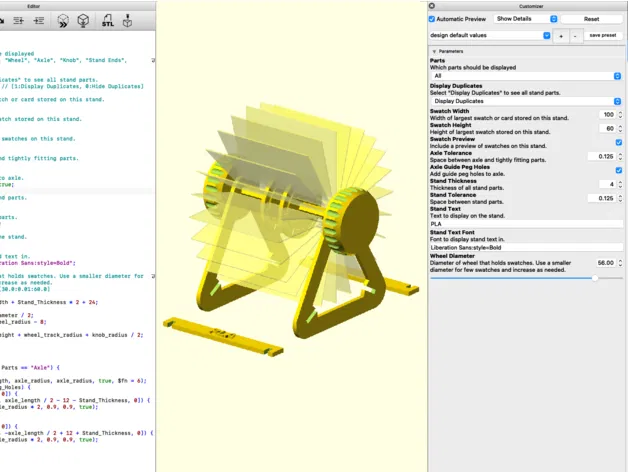This screenshot has width=628, height=472.
Task: Click the Wheel Diameter slider handle
Action: (596, 278)
